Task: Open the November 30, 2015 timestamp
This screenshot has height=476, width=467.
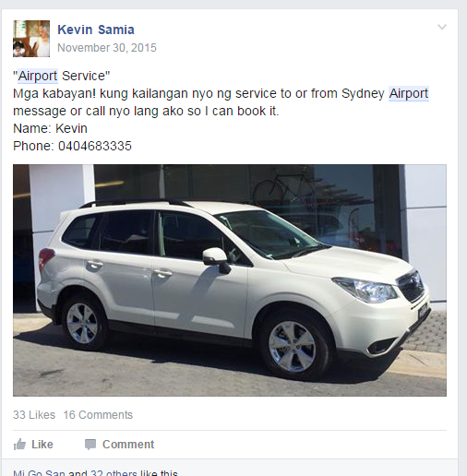Action: point(107,48)
